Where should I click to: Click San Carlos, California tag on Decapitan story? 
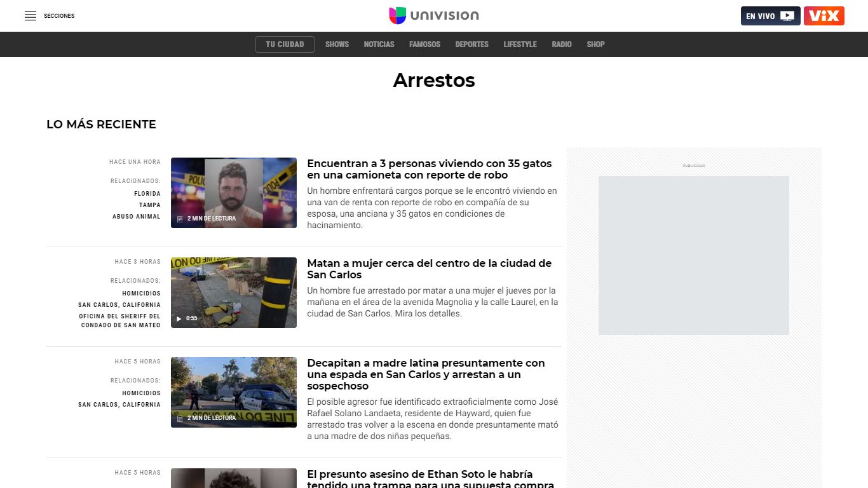[x=119, y=405]
